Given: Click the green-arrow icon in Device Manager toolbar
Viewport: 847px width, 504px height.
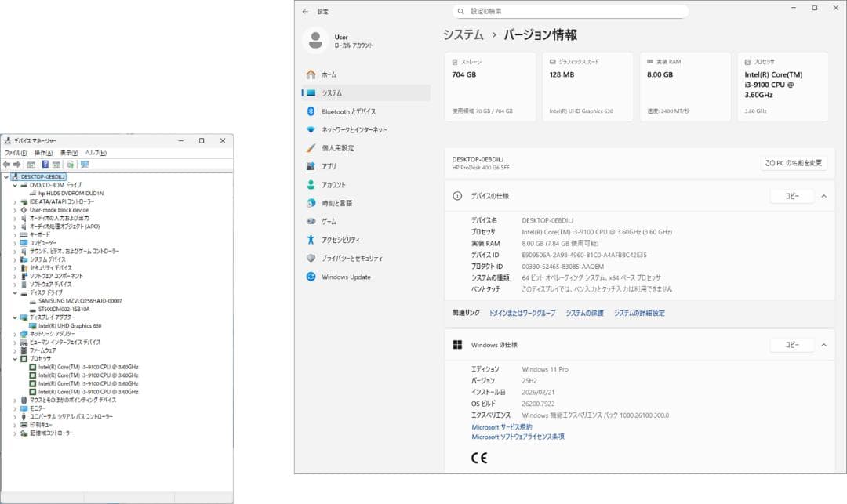Looking at the screenshot, I should [x=71, y=164].
